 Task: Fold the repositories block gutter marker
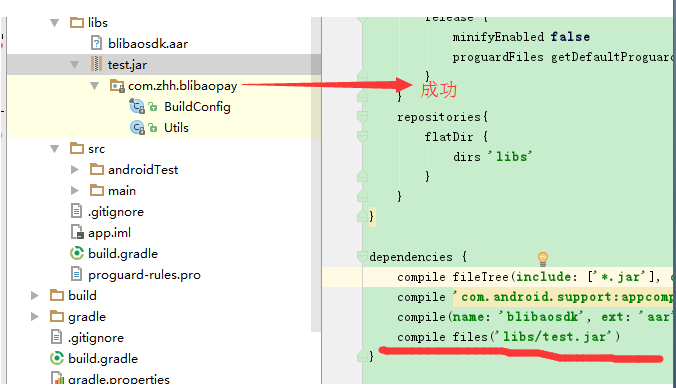tap(362, 116)
